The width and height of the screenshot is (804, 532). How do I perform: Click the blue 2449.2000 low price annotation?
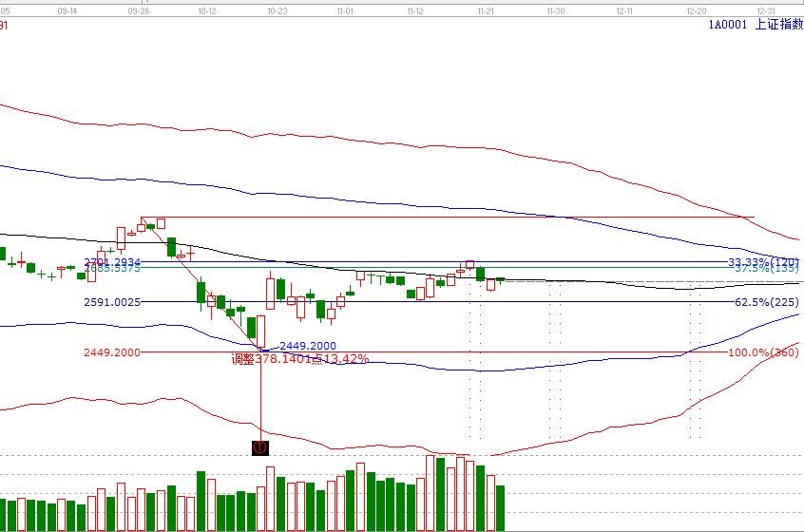[x=308, y=346]
